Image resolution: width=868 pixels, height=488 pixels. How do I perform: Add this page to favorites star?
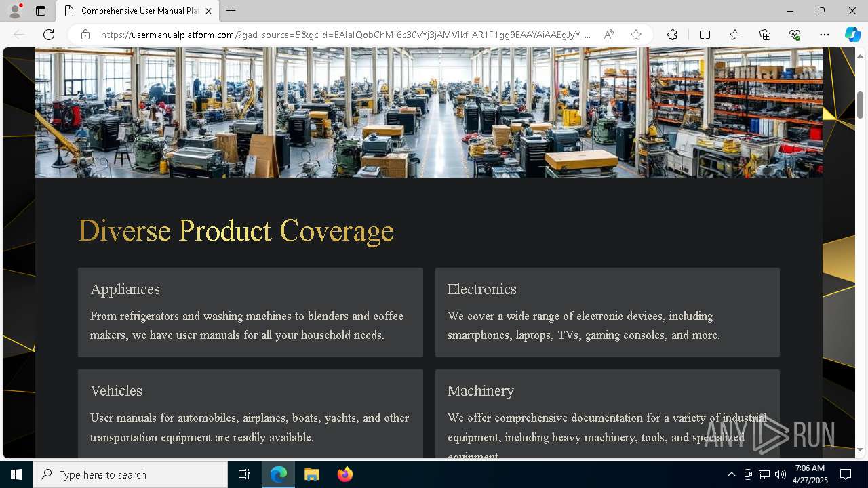[636, 35]
